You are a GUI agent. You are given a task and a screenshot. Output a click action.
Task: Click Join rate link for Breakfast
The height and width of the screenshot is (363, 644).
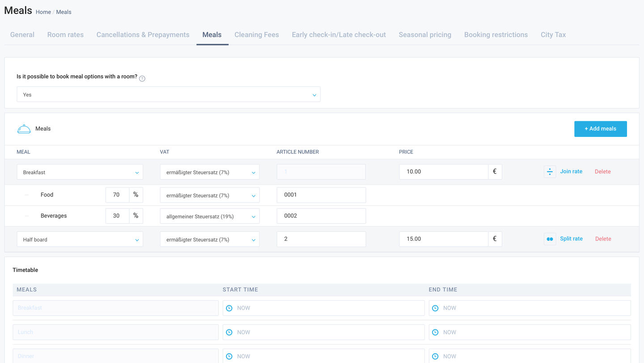point(571,171)
